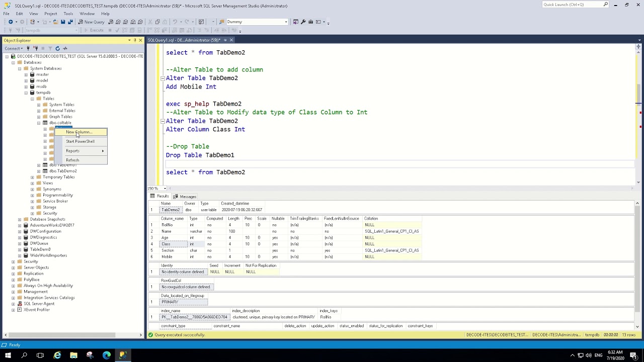Collapse the dbo.coltable table node
644x362 pixels.
pyautogui.click(x=39, y=123)
